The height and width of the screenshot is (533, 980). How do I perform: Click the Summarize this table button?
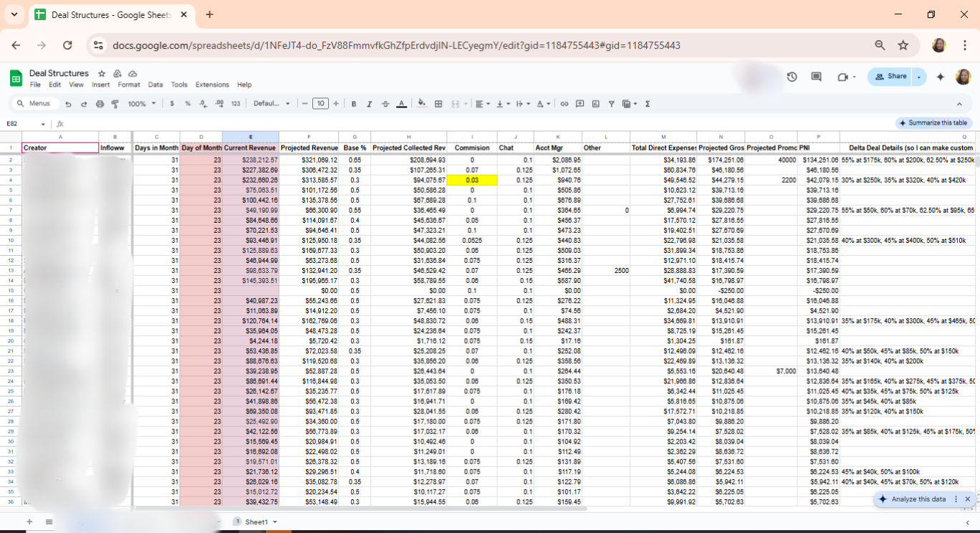click(x=934, y=123)
